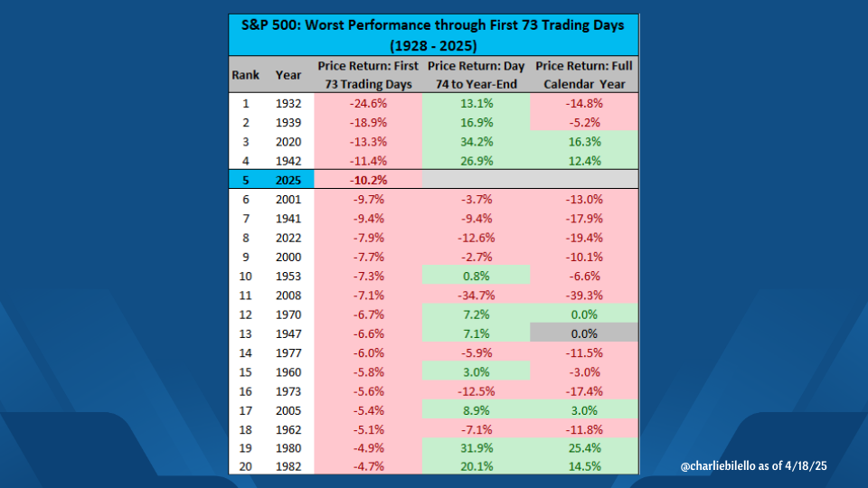Click the rank 20 cell
This screenshot has width=868, height=488.
(245, 467)
